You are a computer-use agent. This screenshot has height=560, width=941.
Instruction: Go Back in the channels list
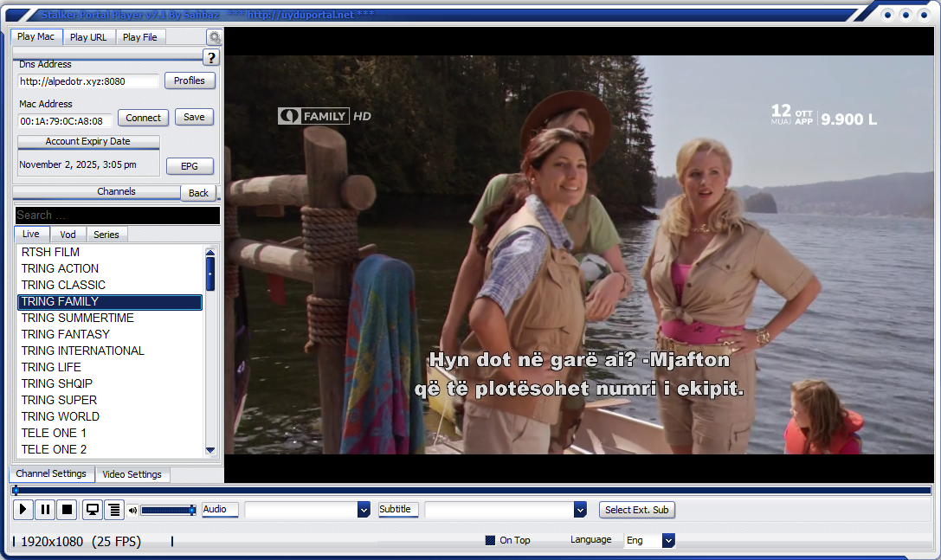point(198,193)
